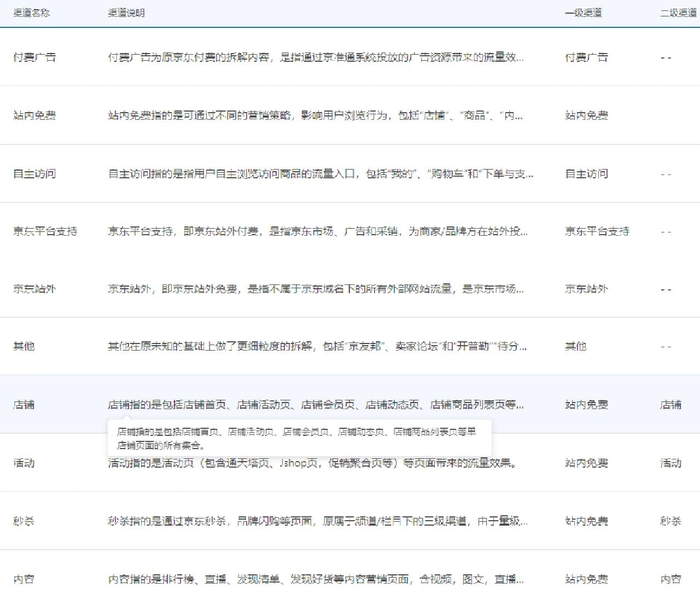
Task: Click description starting 站内免费指的是可通过
Action: point(315,115)
